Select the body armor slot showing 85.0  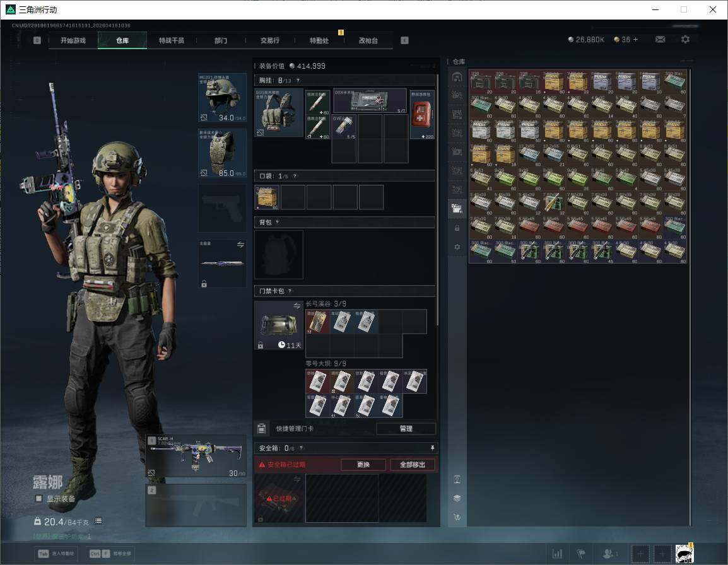click(223, 153)
